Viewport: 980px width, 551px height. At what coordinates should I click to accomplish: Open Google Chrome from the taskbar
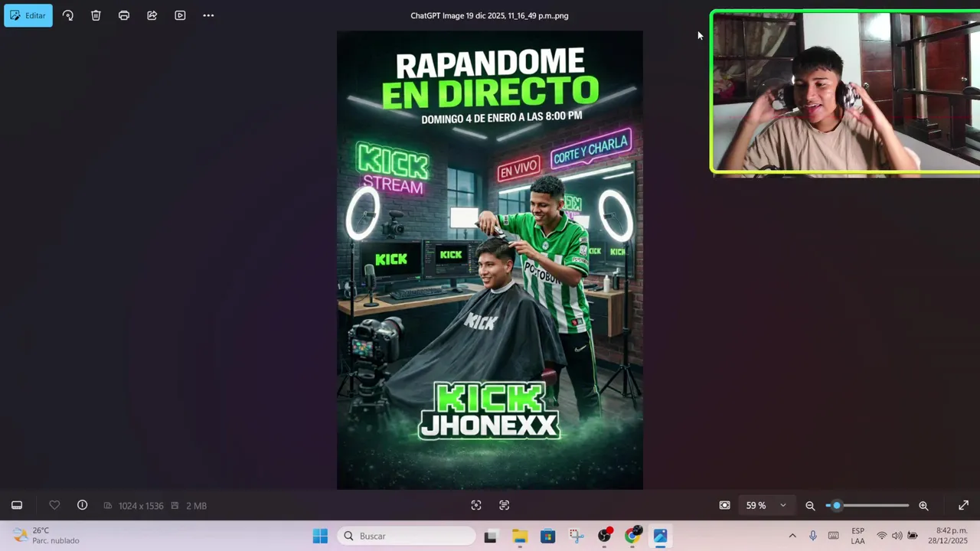pos(632,536)
